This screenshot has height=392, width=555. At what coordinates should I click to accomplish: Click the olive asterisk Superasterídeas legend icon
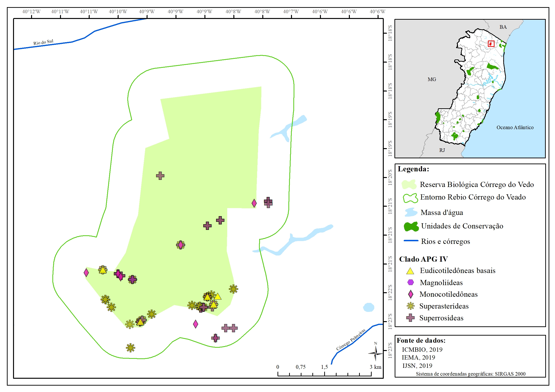click(x=411, y=306)
